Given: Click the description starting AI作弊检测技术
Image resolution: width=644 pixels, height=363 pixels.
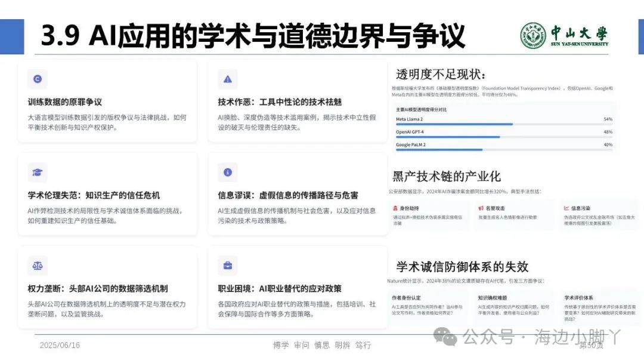Looking at the screenshot, I should click(x=105, y=216).
